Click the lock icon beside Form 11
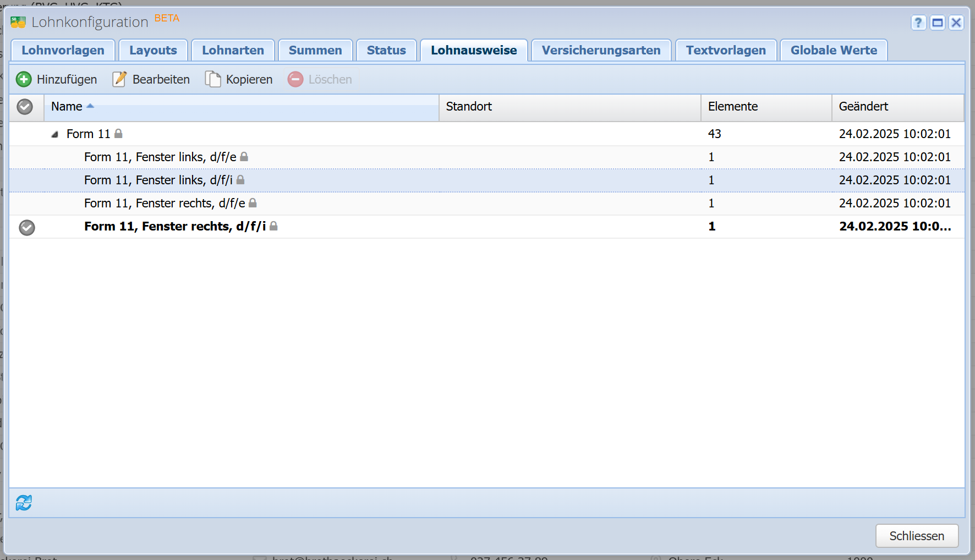 [x=118, y=134]
